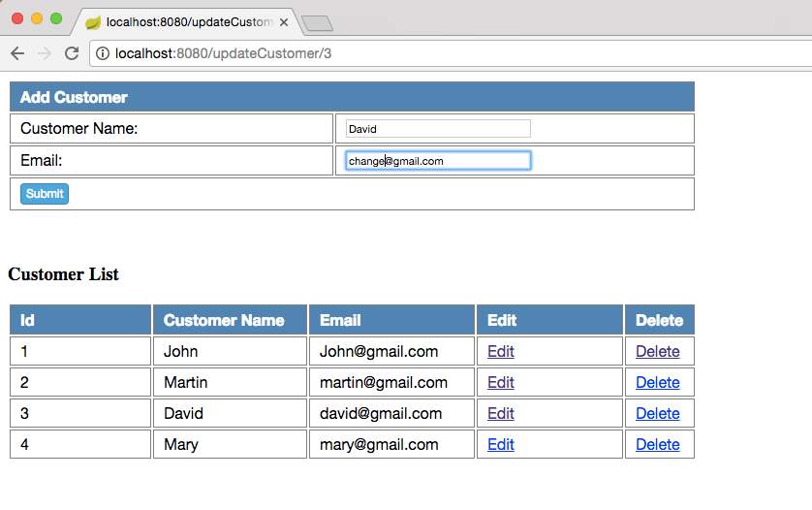Click the browser forward arrow

point(45,53)
